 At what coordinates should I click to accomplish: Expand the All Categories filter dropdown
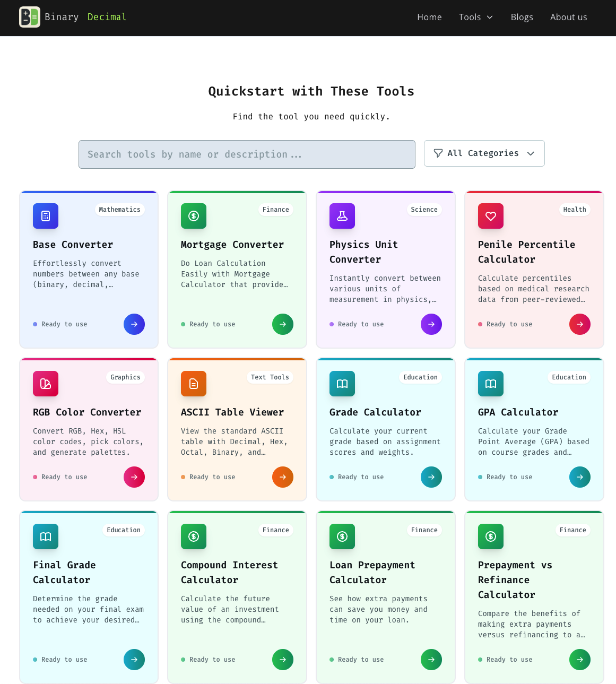484,153
